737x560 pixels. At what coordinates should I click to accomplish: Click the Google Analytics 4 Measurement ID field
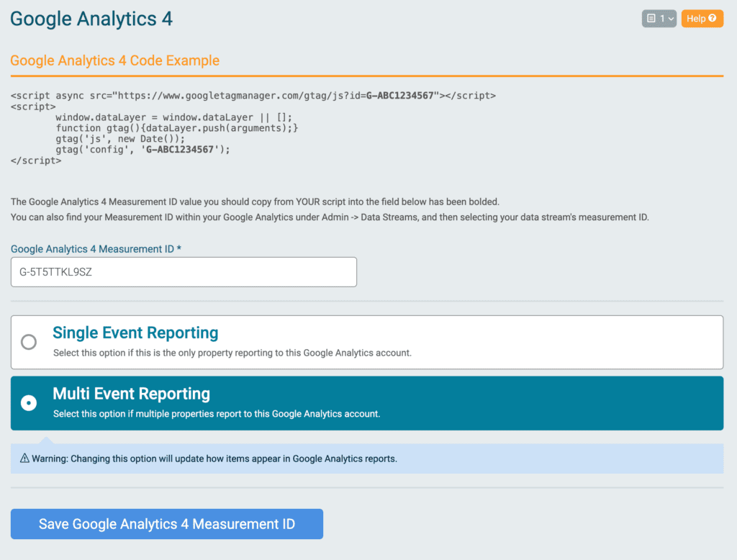[x=184, y=272]
